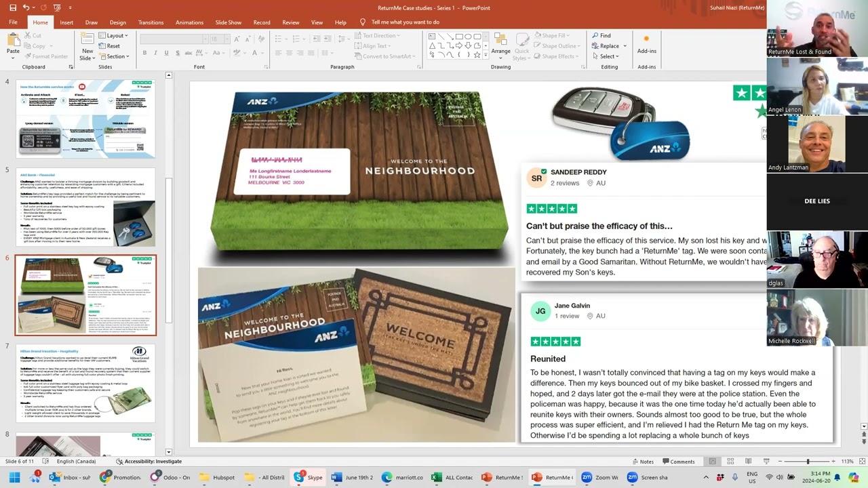Center the text alignment
Image resolution: width=868 pixels, height=488 pixels.
click(x=290, y=53)
